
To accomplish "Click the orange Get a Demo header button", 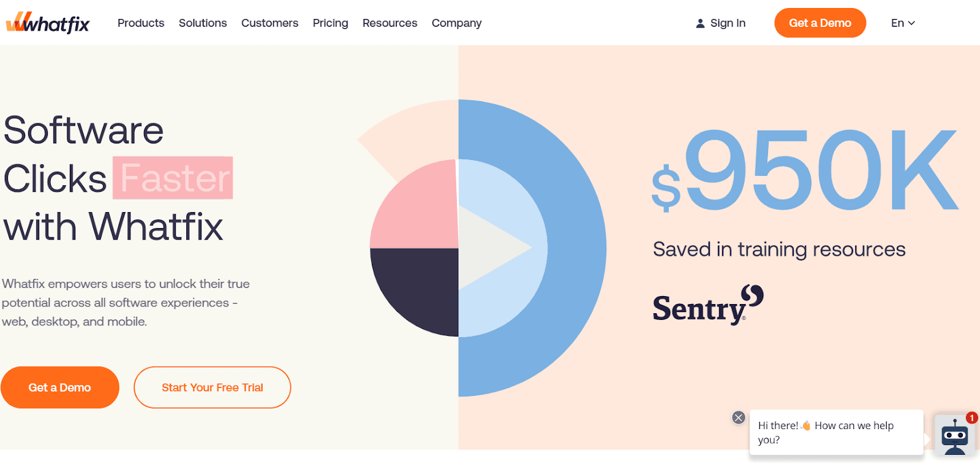I will (x=820, y=23).
